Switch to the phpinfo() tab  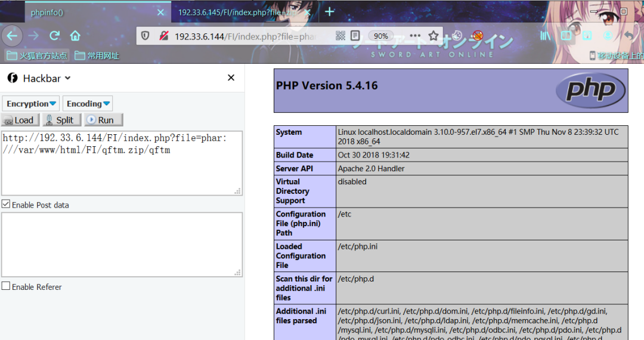[97, 13]
